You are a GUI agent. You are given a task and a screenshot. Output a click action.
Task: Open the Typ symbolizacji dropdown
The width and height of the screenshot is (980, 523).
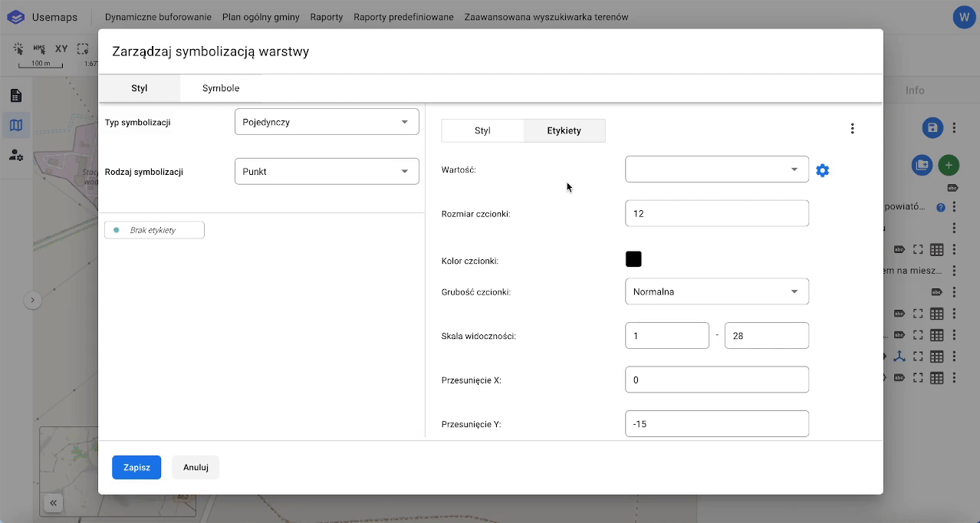click(x=327, y=122)
